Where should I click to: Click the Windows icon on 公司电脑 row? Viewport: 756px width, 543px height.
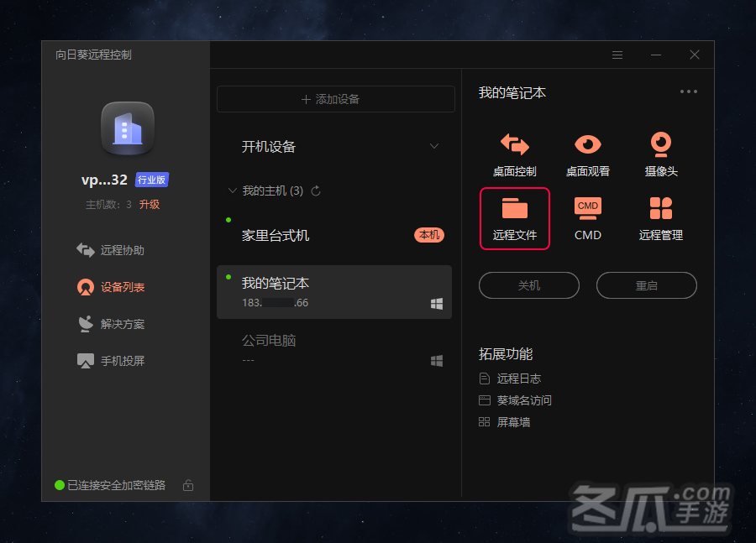click(x=437, y=361)
